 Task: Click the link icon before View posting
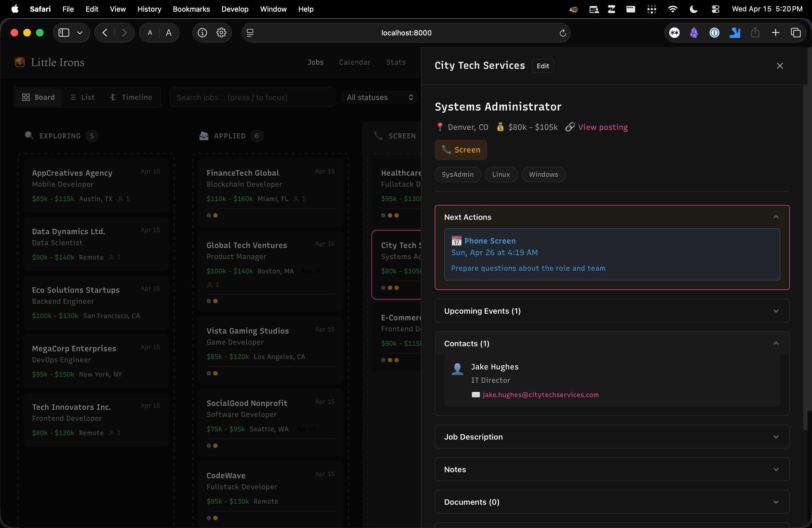pyautogui.click(x=570, y=127)
